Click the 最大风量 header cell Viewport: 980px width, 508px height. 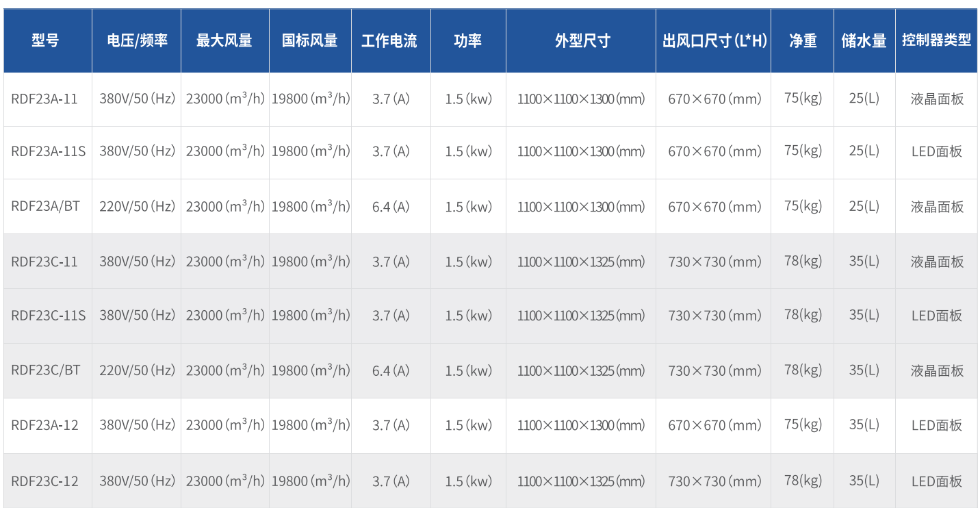[224, 40]
